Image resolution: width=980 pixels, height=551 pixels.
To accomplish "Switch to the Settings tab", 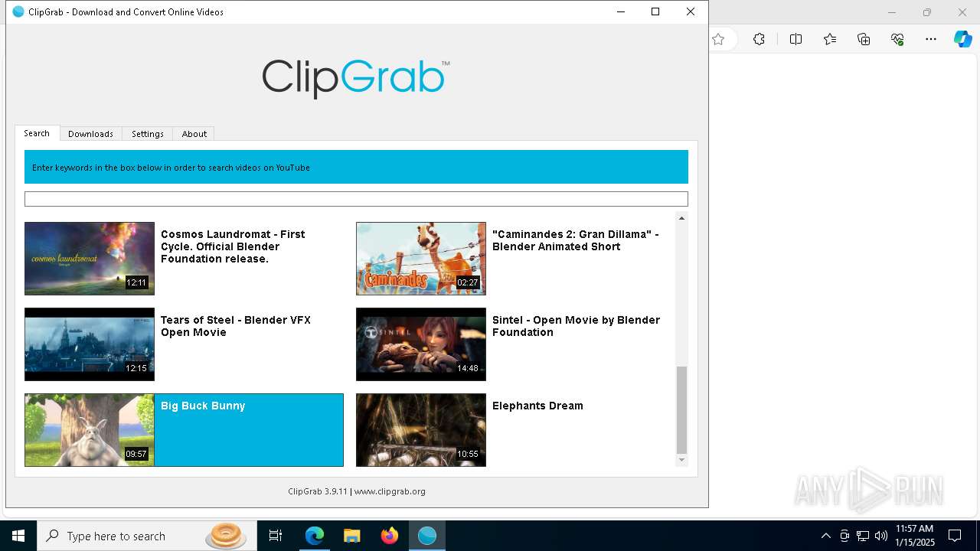I will (x=147, y=133).
